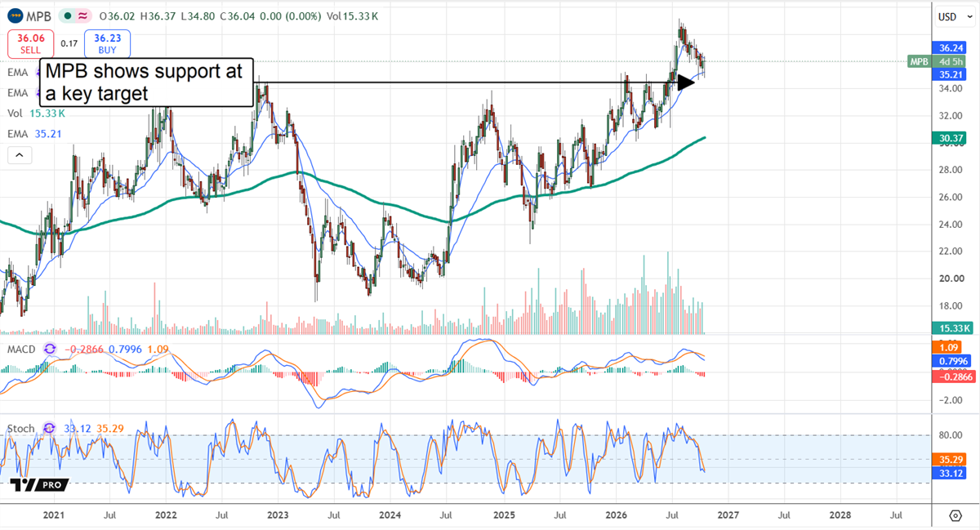Screen dimensions: 980x530
Task: Click 2027 on the time axis
Action: pos(728,515)
